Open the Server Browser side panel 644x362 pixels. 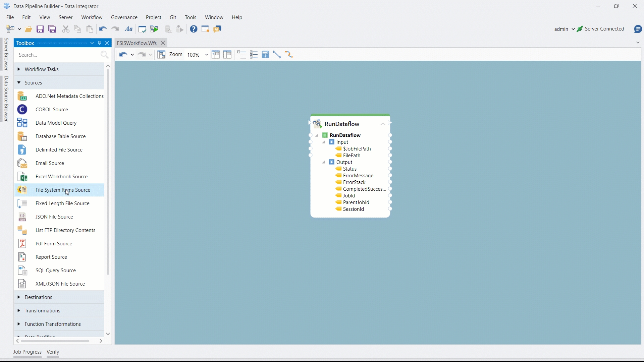point(6,54)
